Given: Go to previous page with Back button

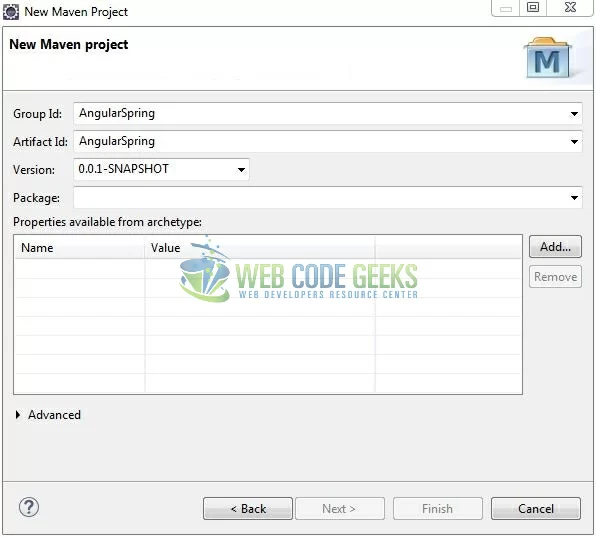Looking at the screenshot, I should coord(248,508).
